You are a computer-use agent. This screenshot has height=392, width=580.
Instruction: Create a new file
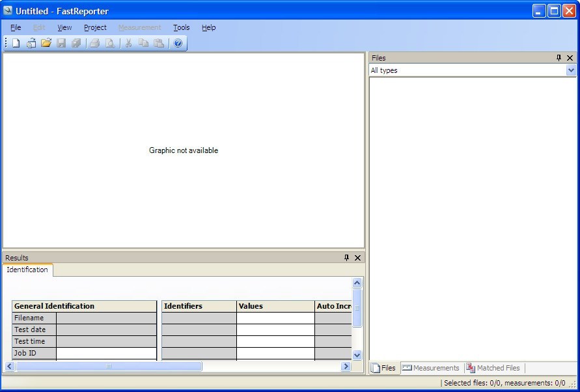[x=14, y=43]
